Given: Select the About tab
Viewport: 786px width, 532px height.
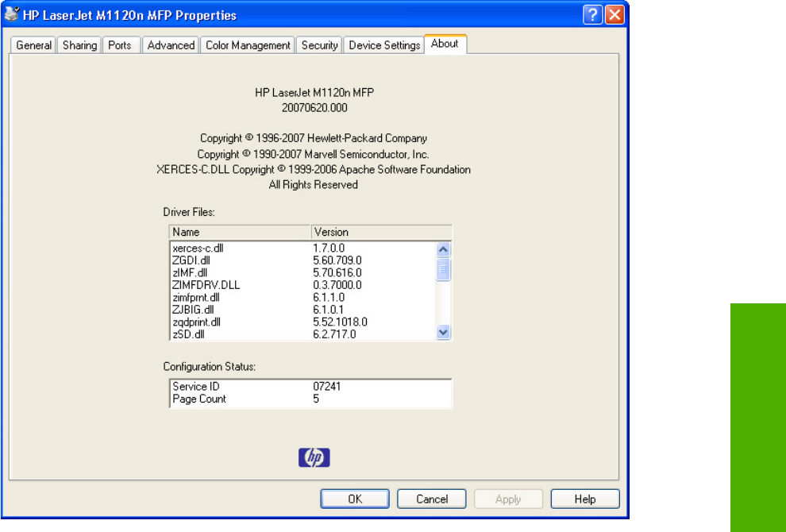Looking at the screenshot, I should (x=445, y=44).
